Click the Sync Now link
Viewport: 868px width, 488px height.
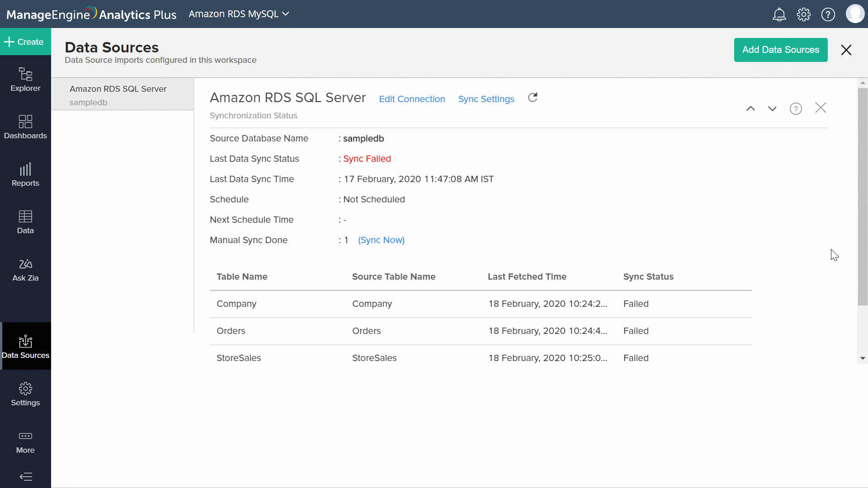pyautogui.click(x=381, y=240)
